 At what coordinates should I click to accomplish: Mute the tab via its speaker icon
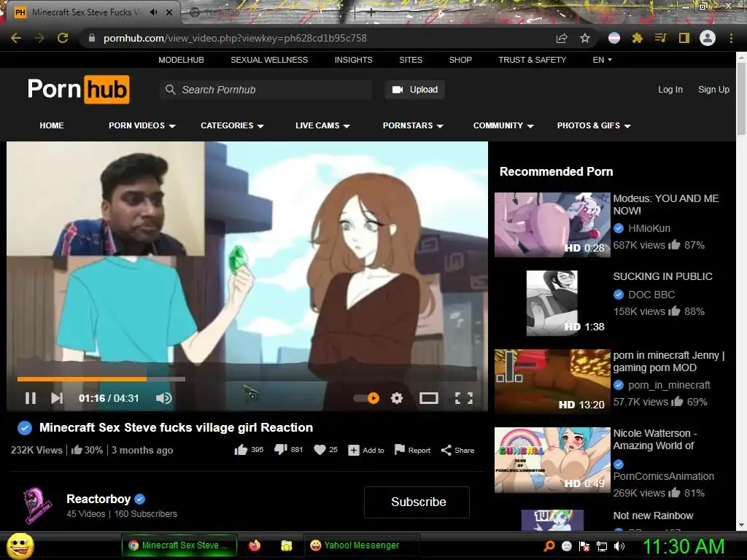pos(153,12)
